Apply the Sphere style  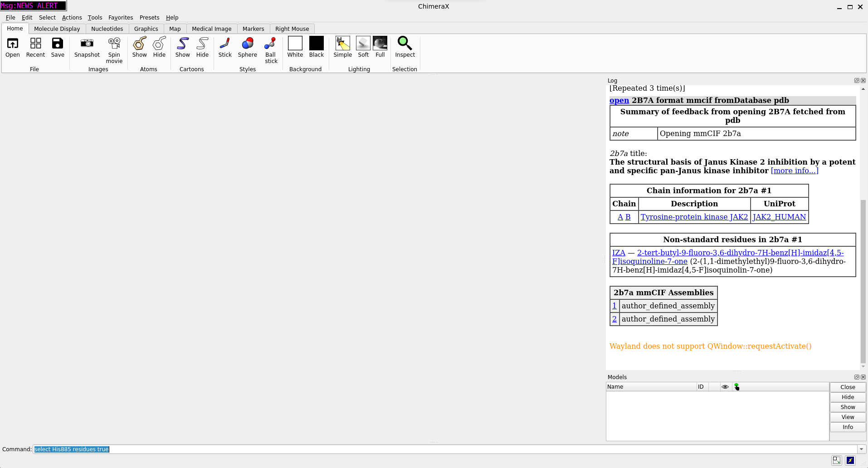click(x=247, y=48)
